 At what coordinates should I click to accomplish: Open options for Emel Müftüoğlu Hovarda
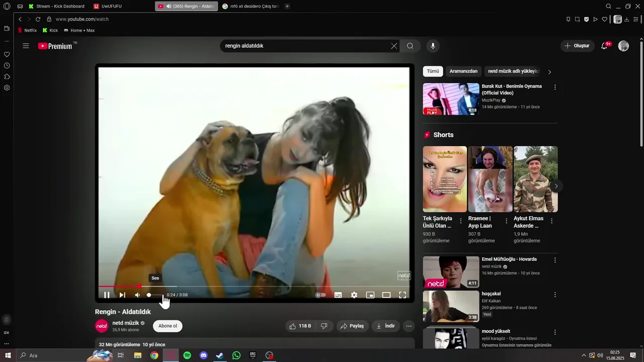[555, 260]
